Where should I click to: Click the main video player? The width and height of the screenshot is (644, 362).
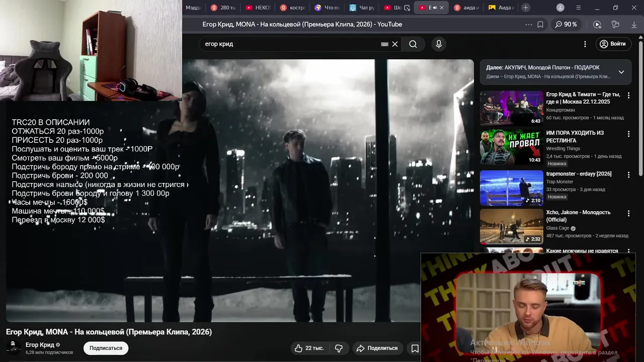(239, 191)
